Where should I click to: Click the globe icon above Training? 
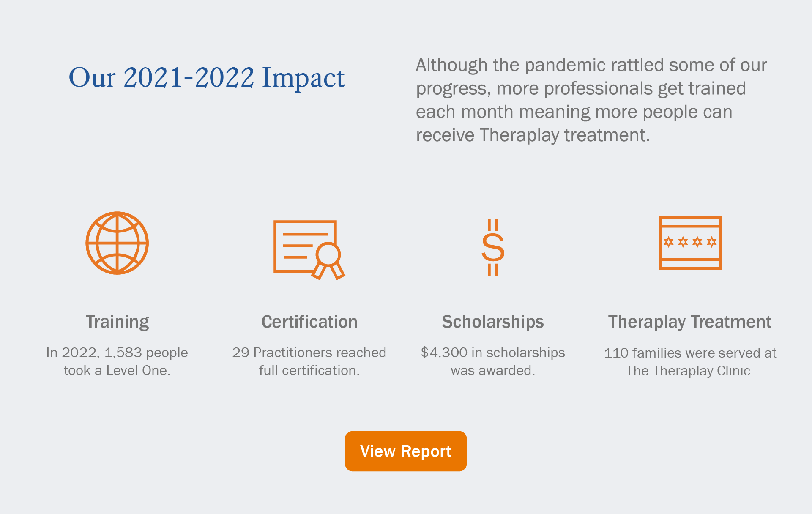(117, 243)
